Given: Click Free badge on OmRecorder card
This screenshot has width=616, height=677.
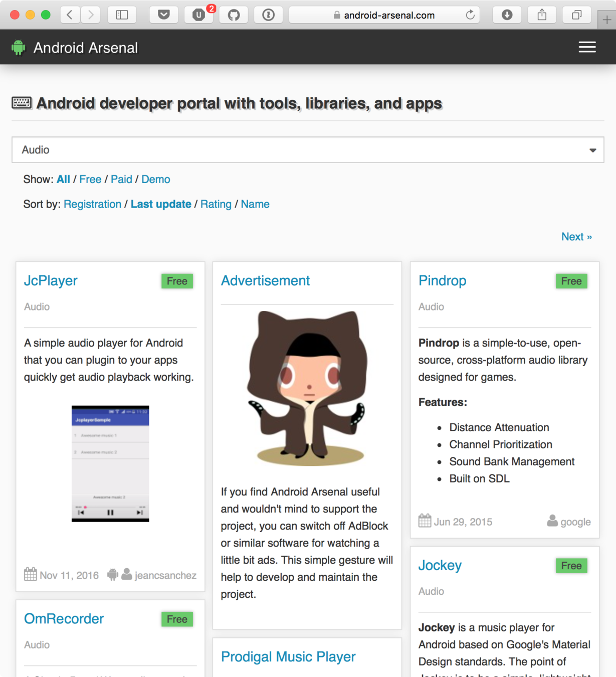Looking at the screenshot, I should [x=177, y=619].
